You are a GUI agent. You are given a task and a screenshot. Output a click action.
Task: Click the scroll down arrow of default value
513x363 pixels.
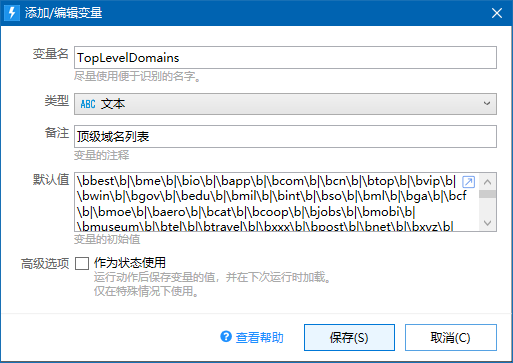pyautogui.click(x=487, y=223)
